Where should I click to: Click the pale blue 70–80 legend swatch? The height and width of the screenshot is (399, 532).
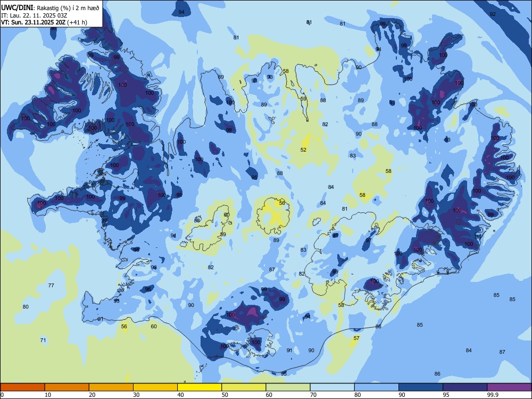coord(332,387)
